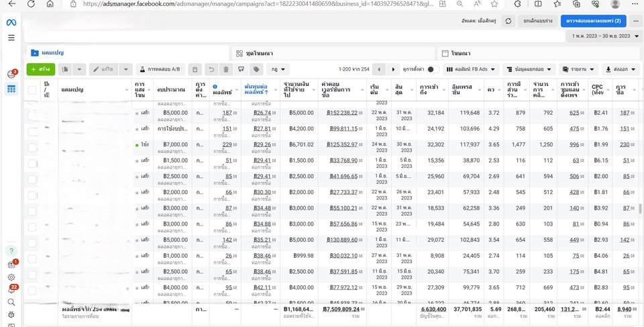Screen dimensions: 644x327
Task: Check the row with cost per result ฿35.21
Action: coord(32,243)
